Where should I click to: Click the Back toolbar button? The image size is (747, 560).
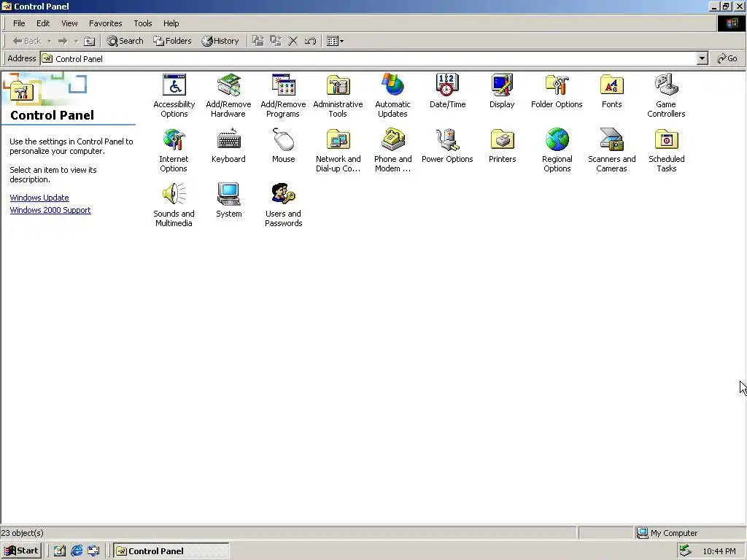[27, 41]
